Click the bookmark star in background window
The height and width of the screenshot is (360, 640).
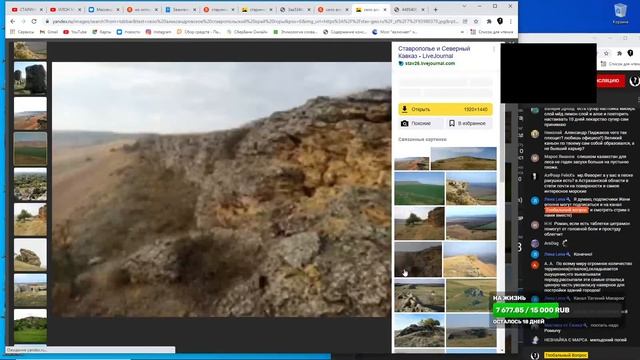pyautogui.click(x=607, y=53)
